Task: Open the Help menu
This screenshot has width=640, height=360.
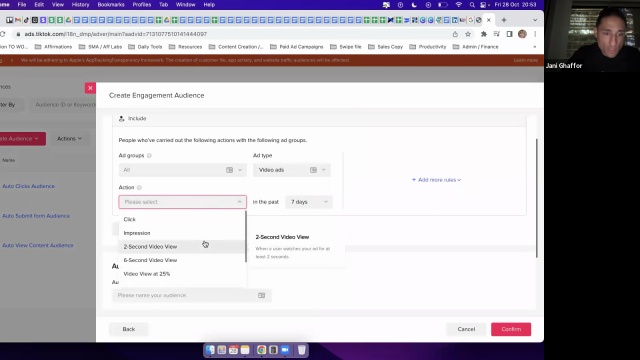Action: pos(209,4)
